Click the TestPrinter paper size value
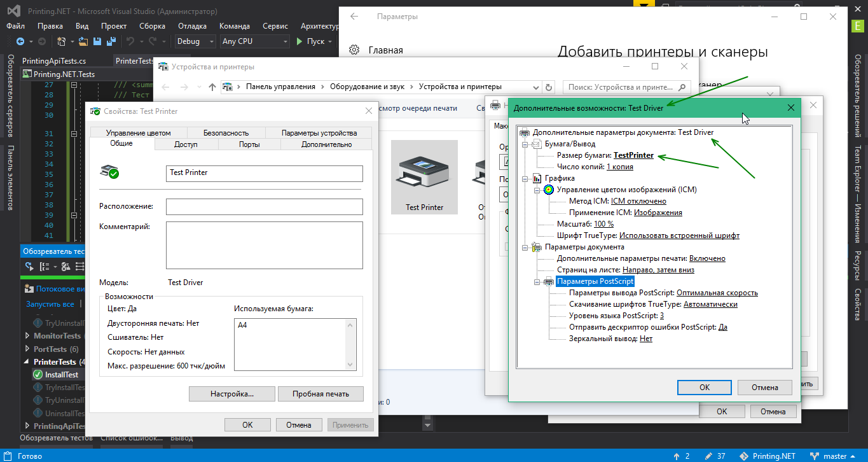Screen dimensions: 868x462 (633, 155)
